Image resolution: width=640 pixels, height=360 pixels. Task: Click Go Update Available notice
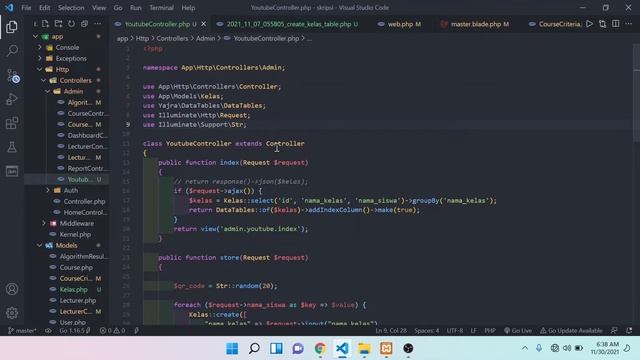point(571,331)
